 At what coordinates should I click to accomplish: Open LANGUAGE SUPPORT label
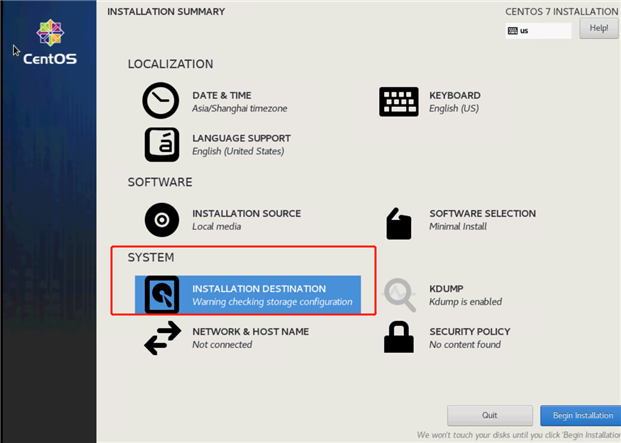pos(242,138)
